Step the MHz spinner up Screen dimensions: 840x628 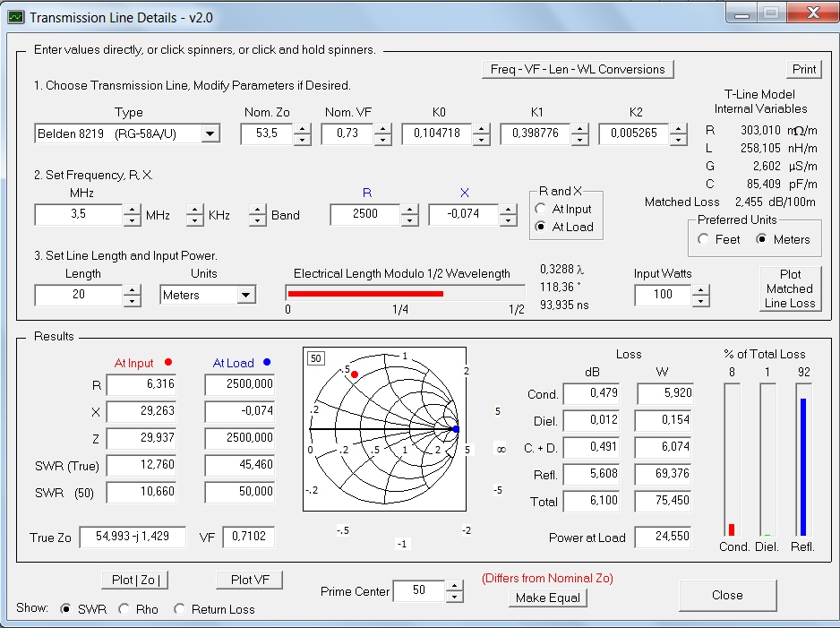click(132, 210)
